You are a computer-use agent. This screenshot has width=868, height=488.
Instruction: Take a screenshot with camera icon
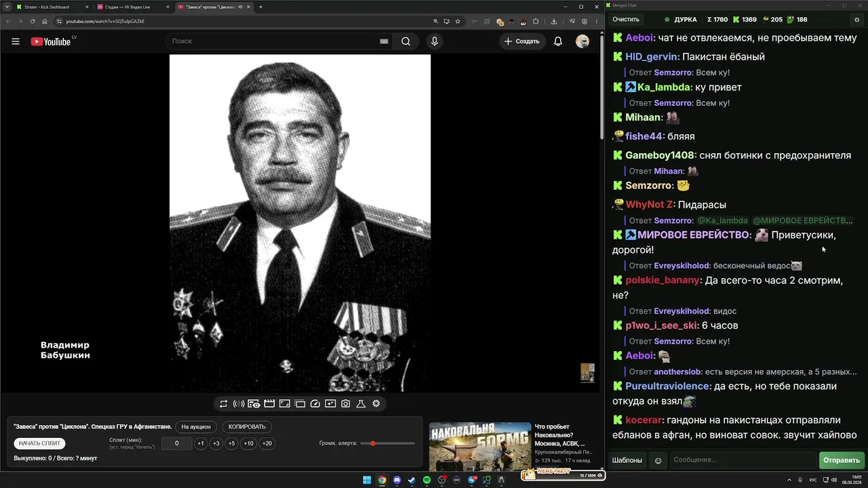point(346,404)
